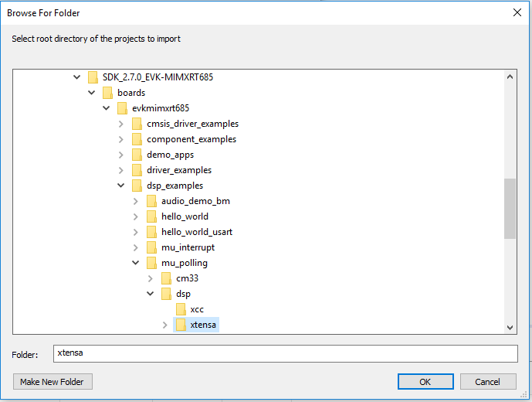Click the xcc folder icon
532x402 pixels.
(181, 309)
